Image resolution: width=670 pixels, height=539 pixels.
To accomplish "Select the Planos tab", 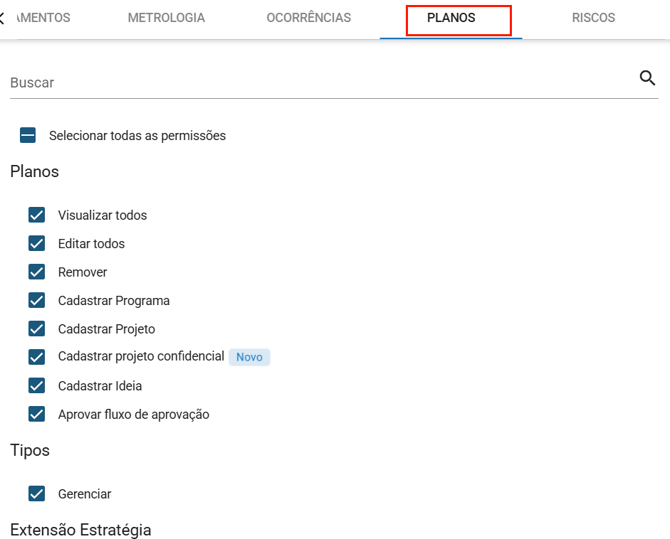I will (x=451, y=18).
